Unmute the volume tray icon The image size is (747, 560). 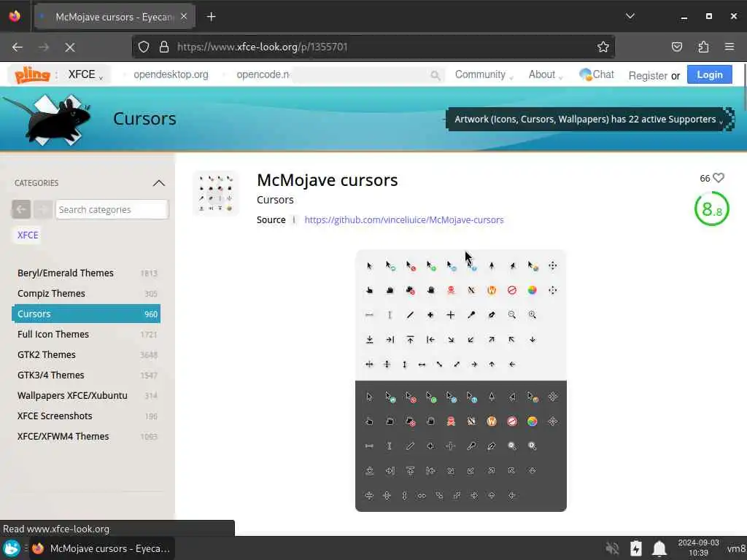[613, 548]
